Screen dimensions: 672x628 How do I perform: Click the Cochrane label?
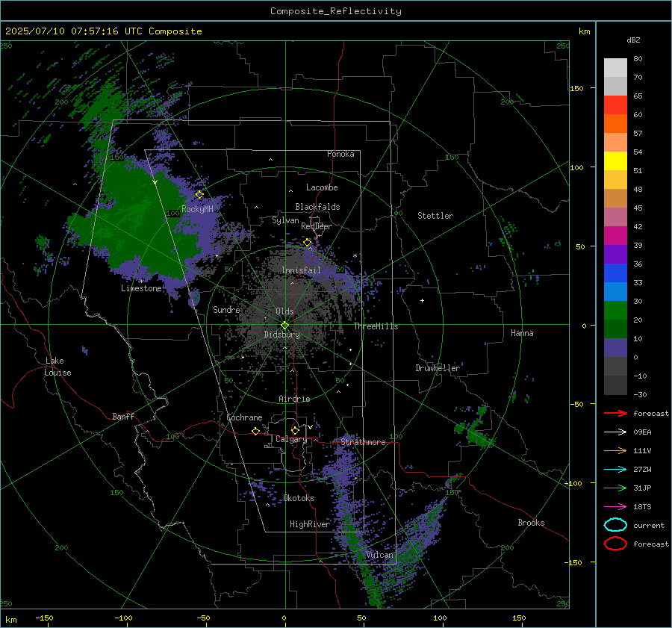click(244, 417)
